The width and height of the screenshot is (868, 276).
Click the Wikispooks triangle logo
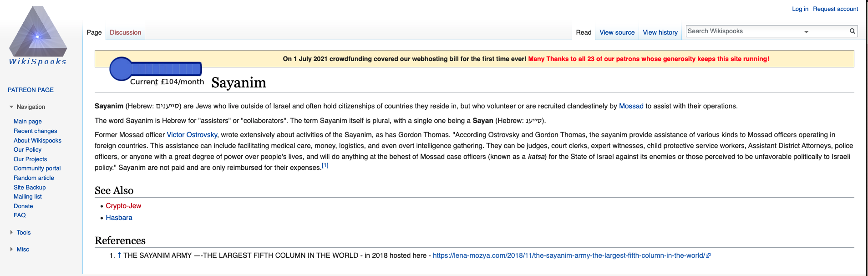click(38, 31)
